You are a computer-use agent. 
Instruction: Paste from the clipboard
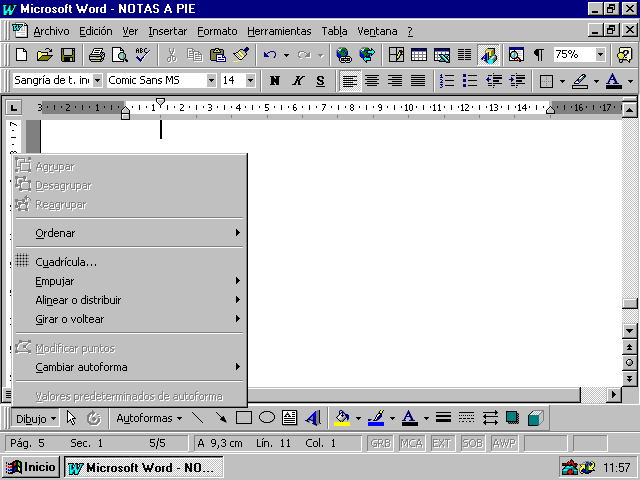point(218,55)
